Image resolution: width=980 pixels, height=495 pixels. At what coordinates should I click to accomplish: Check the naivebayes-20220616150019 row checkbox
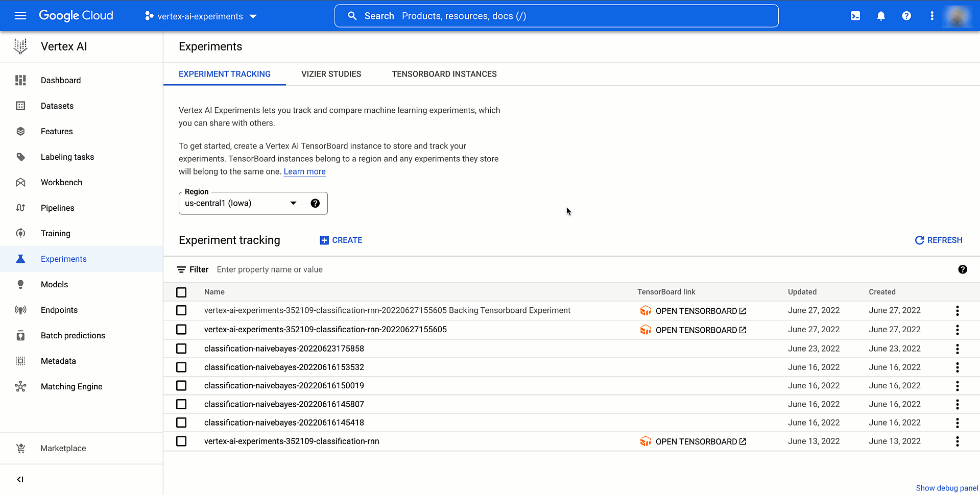pyautogui.click(x=181, y=385)
